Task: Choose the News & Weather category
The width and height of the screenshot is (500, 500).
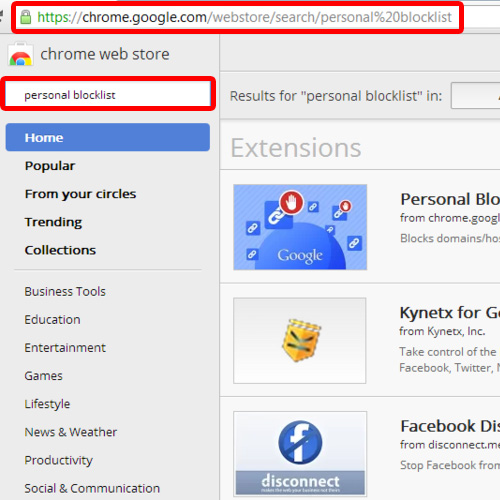Action: 71,432
